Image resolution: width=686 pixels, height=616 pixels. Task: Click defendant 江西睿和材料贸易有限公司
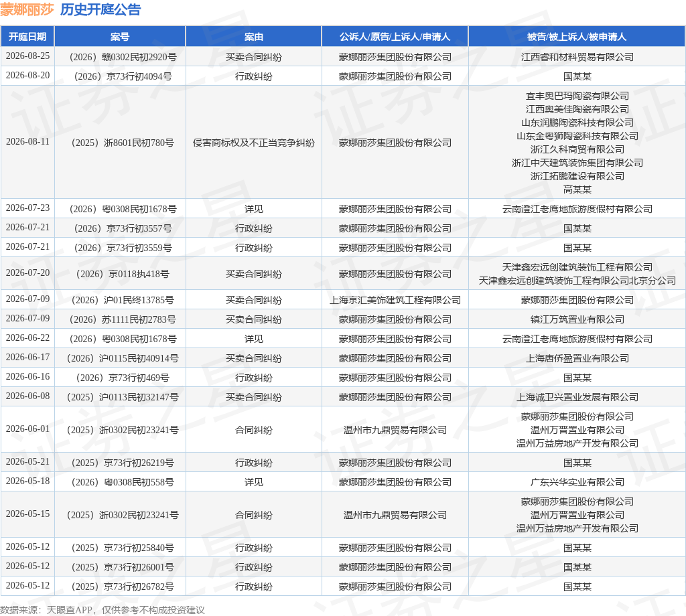click(x=577, y=58)
